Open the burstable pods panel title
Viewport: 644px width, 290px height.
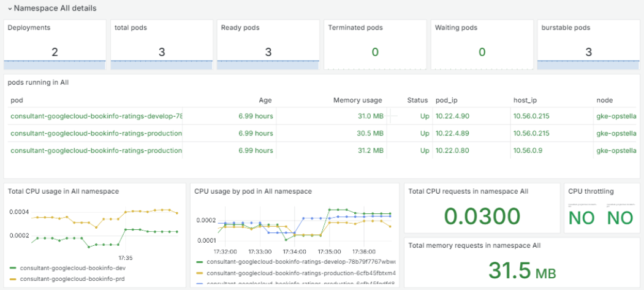566,28
